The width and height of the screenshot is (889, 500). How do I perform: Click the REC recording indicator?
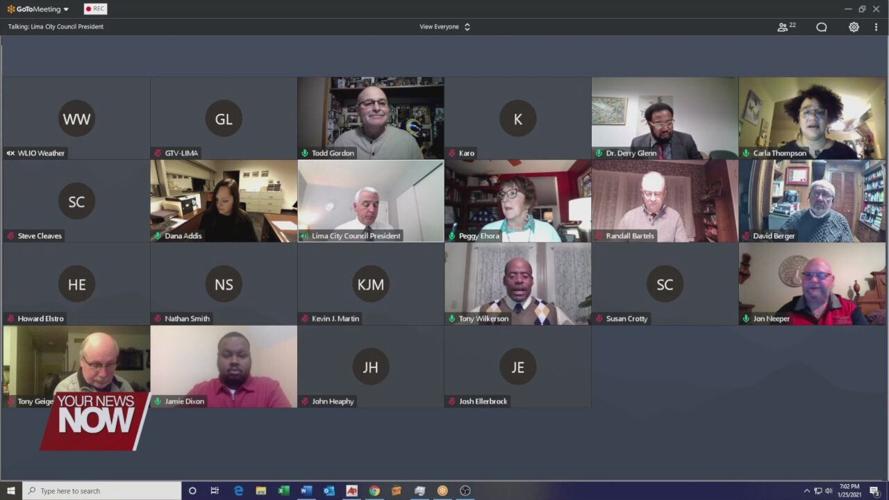(95, 9)
